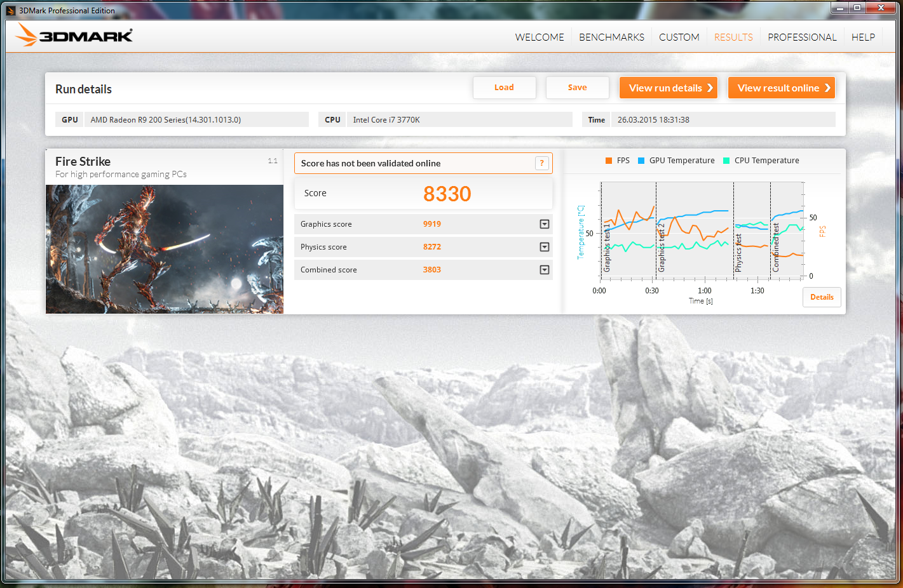This screenshot has height=588, width=903.
Task: Click the Fire Strike preview image
Action: 165,249
